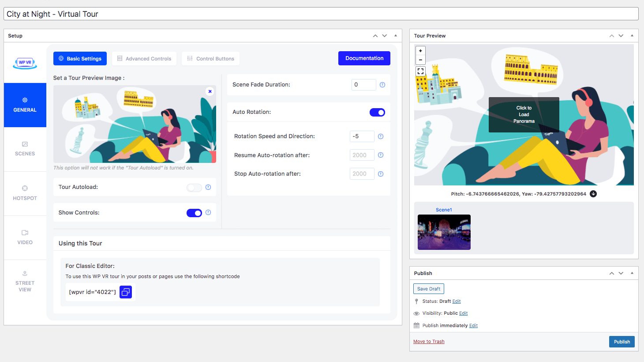Move Tour Preview panel up
Screen dimensions: 644x362
pyautogui.click(x=612, y=36)
